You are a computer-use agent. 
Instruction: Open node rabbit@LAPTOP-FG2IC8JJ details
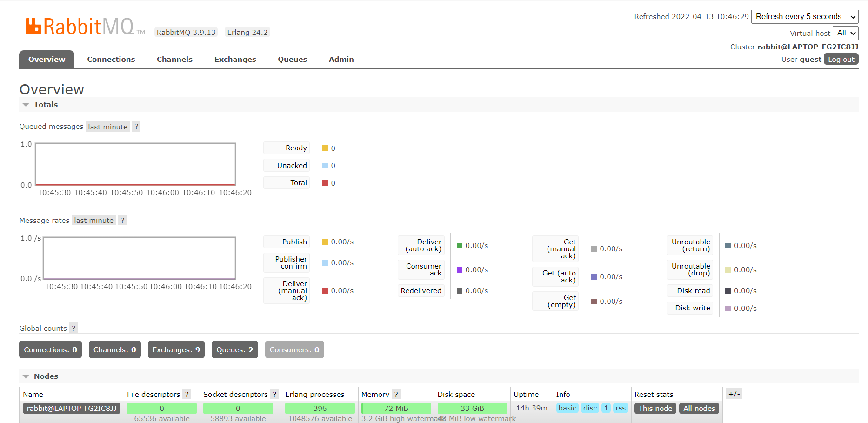point(72,408)
